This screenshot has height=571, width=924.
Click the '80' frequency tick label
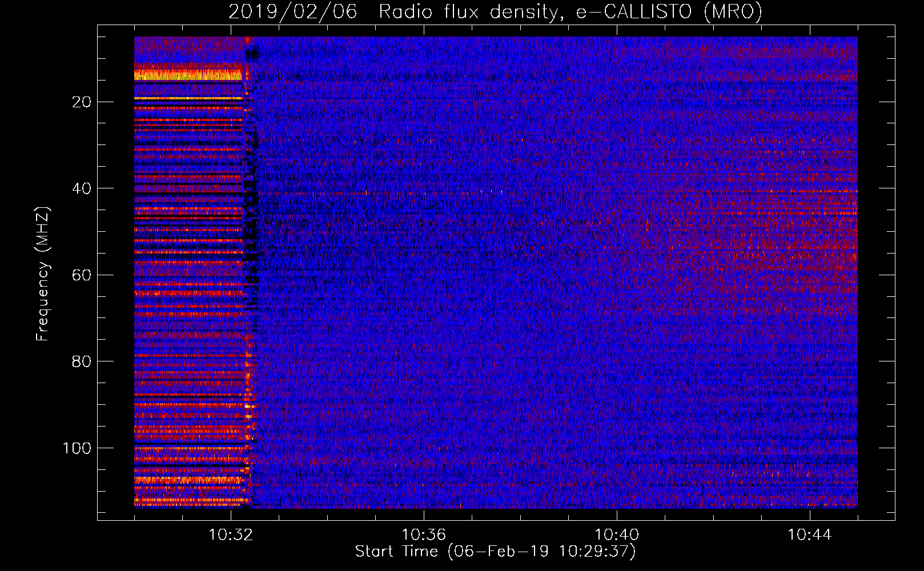tap(82, 361)
